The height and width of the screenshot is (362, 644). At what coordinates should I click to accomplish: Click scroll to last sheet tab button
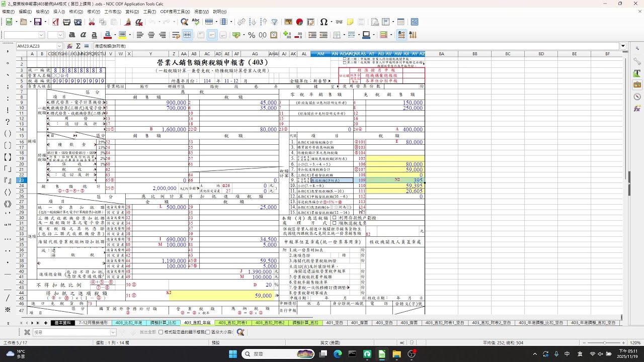38,323
